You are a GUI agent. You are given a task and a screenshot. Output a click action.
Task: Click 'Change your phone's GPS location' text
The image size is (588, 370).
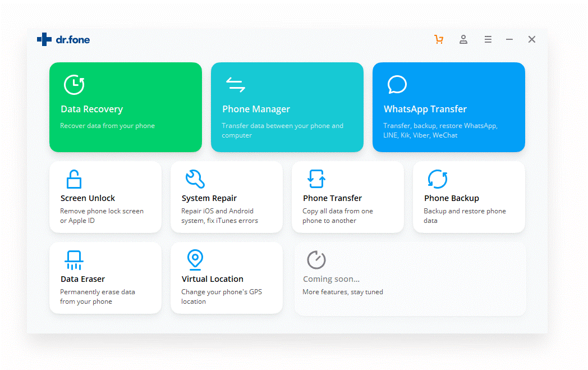coord(222,297)
